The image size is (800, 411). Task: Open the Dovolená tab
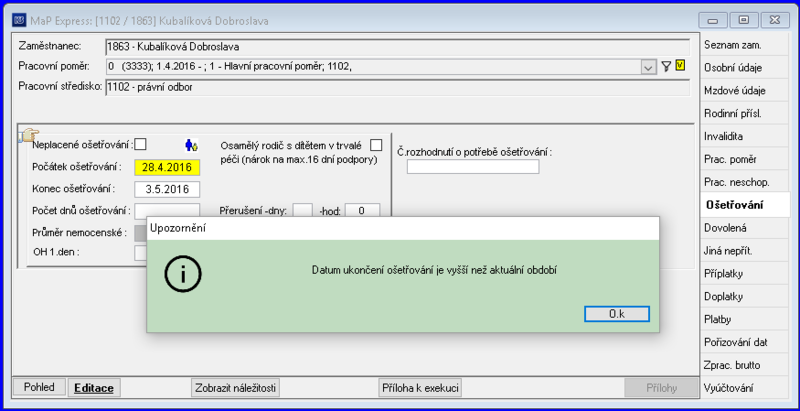click(x=745, y=228)
